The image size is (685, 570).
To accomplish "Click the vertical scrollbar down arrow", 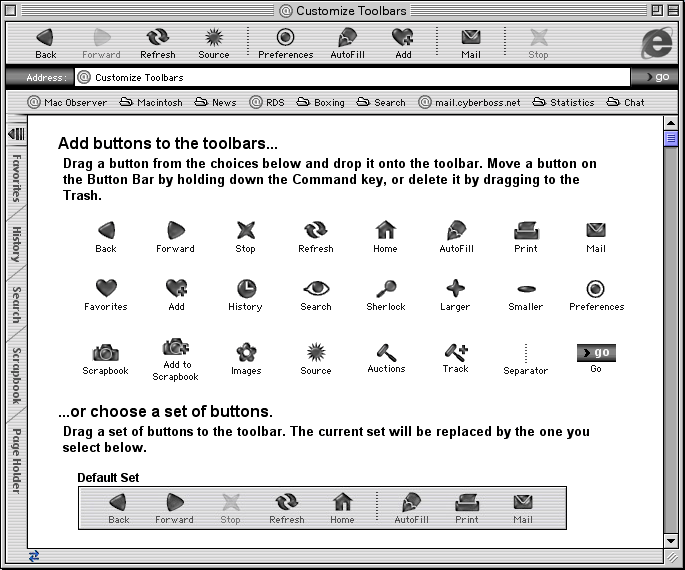I will [x=671, y=541].
